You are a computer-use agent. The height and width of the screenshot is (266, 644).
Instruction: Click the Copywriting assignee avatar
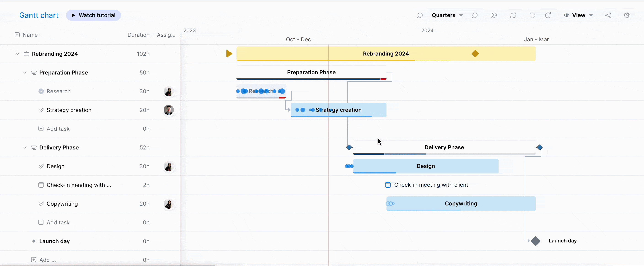(169, 204)
